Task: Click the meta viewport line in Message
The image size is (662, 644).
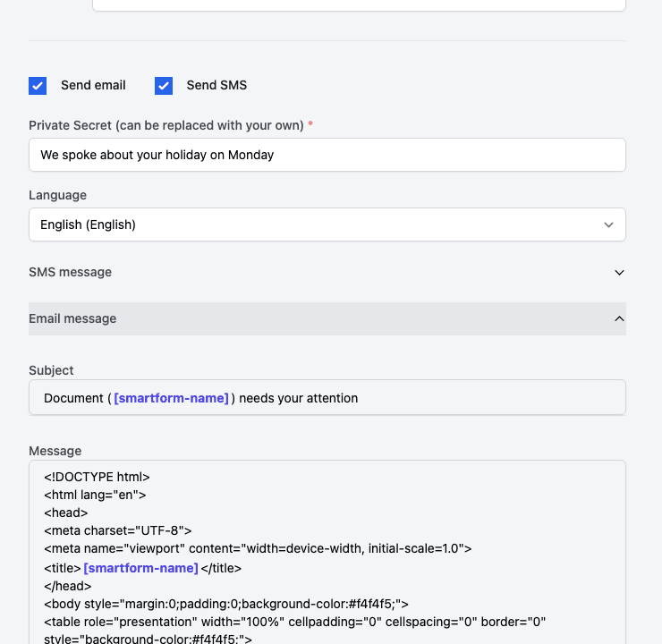Action: pyautogui.click(x=258, y=548)
